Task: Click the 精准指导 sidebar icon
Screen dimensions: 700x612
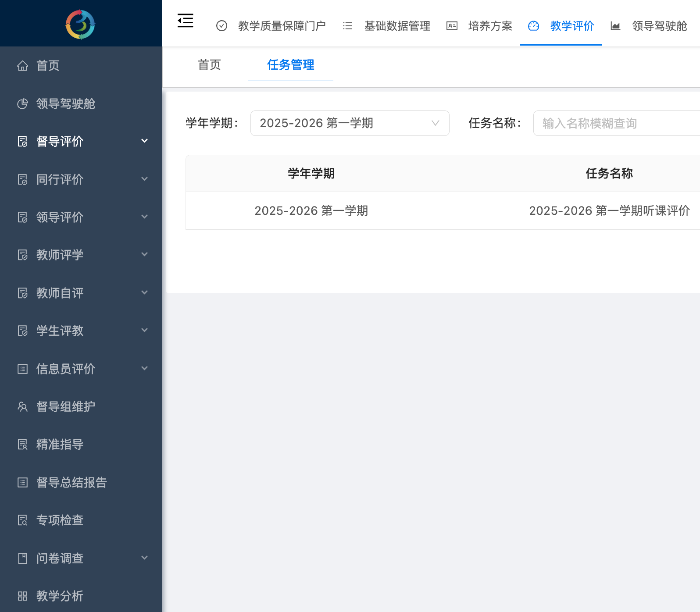Action: pyautogui.click(x=22, y=445)
